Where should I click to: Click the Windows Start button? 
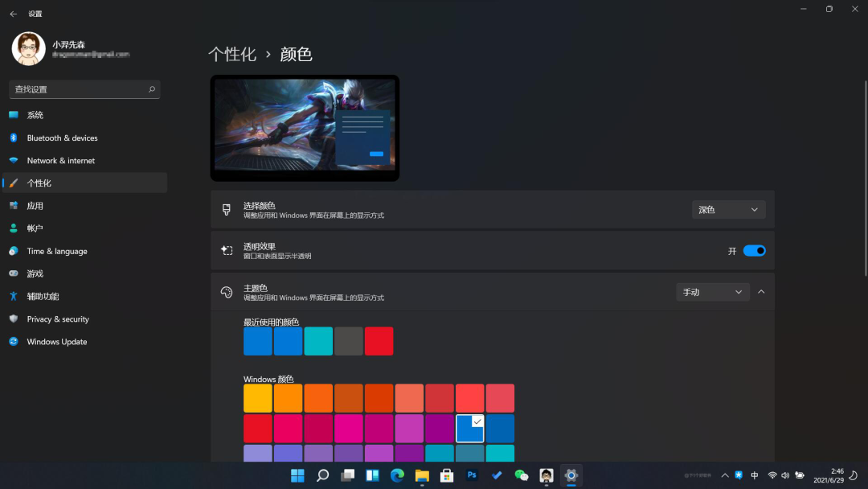[297, 475]
